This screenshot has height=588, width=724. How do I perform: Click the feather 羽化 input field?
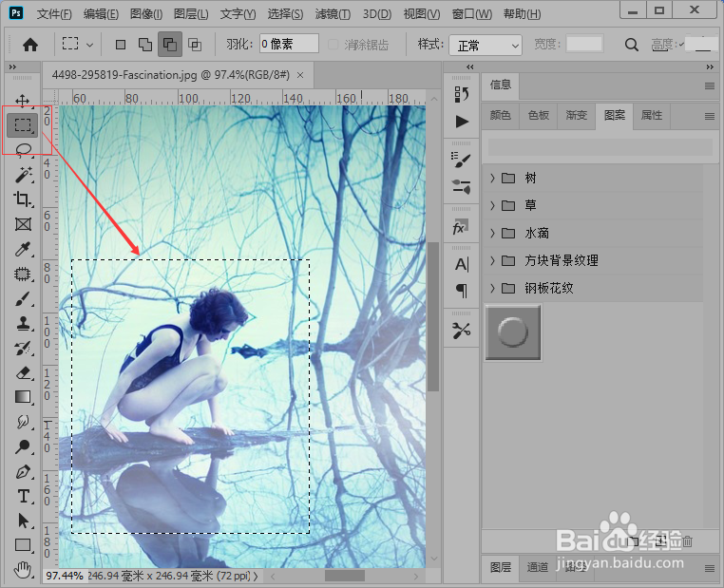(x=289, y=45)
